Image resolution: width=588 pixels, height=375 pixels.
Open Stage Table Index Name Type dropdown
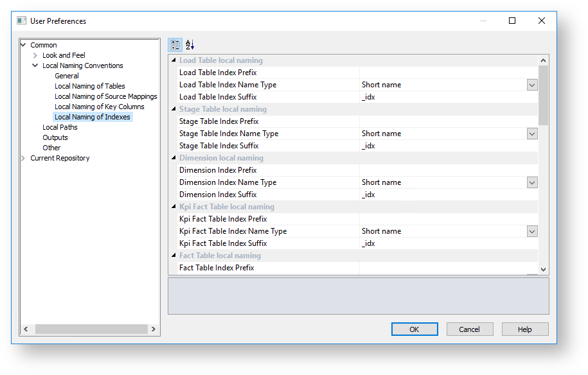532,134
